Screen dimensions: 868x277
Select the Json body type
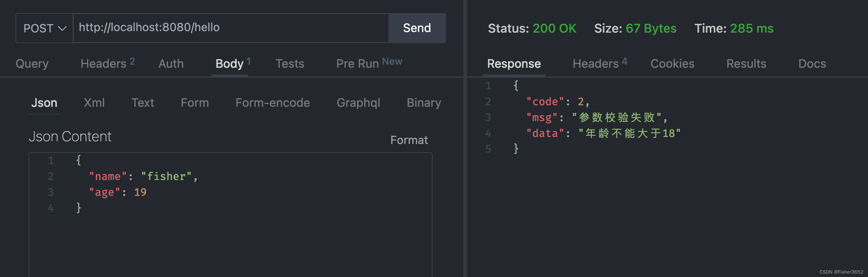[44, 103]
